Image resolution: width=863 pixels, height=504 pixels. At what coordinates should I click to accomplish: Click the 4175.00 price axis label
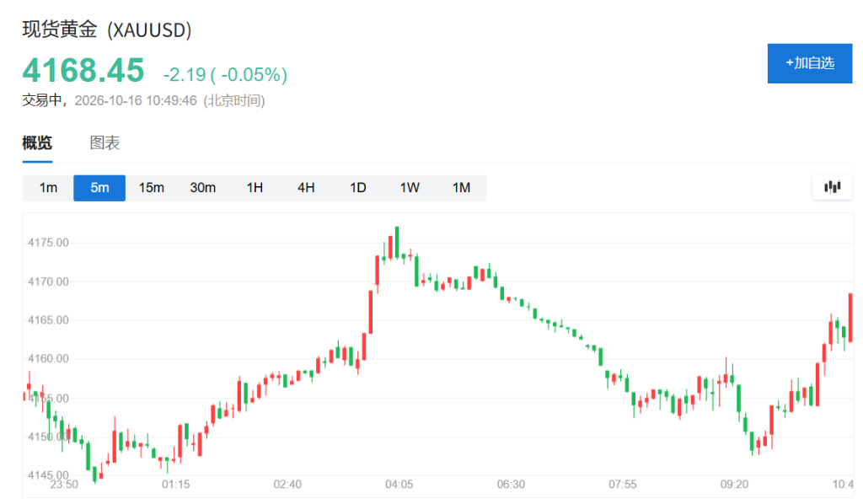[48, 243]
